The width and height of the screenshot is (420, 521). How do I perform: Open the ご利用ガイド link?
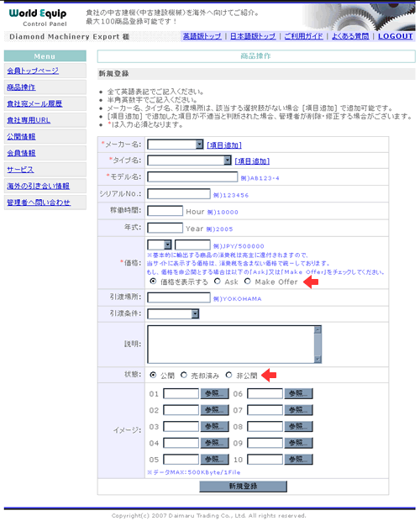303,36
